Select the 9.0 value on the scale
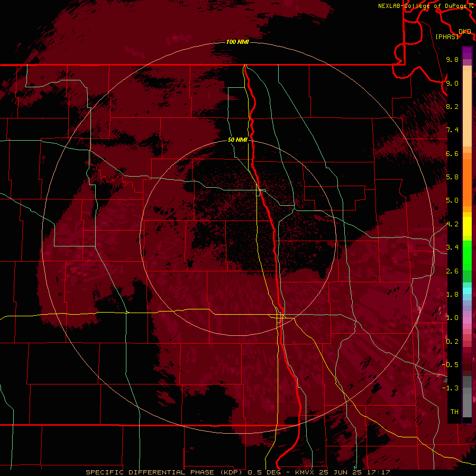This screenshot has height=476, width=476. point(452,83)
